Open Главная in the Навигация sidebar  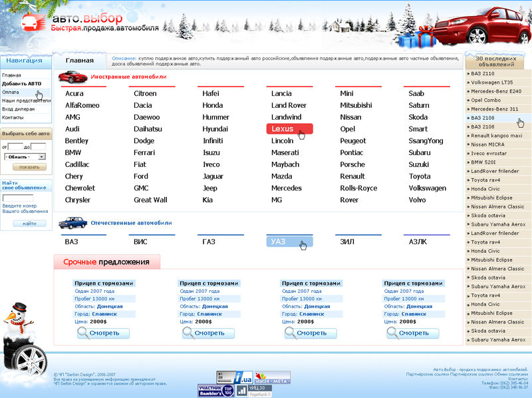coord(11,75)
